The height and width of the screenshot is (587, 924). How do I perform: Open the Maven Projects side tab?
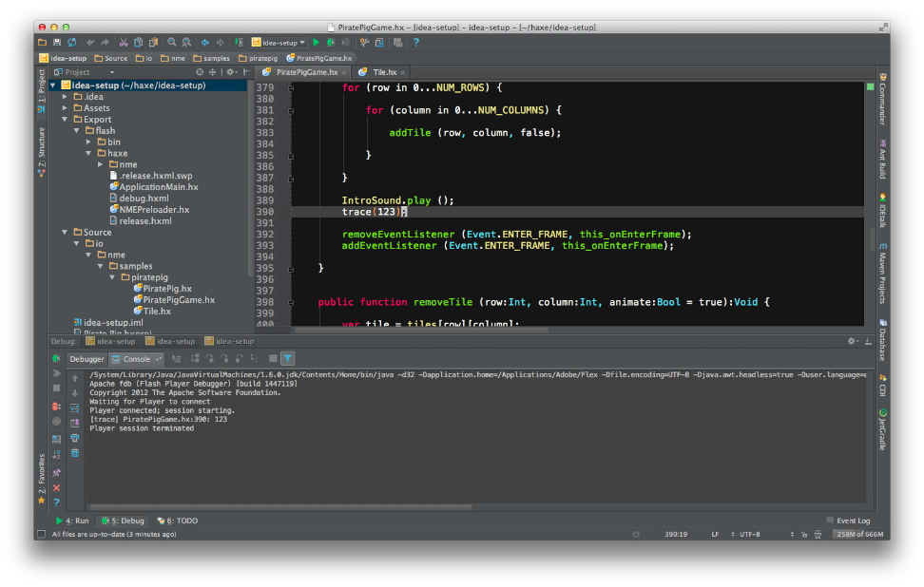click(883, 273)
